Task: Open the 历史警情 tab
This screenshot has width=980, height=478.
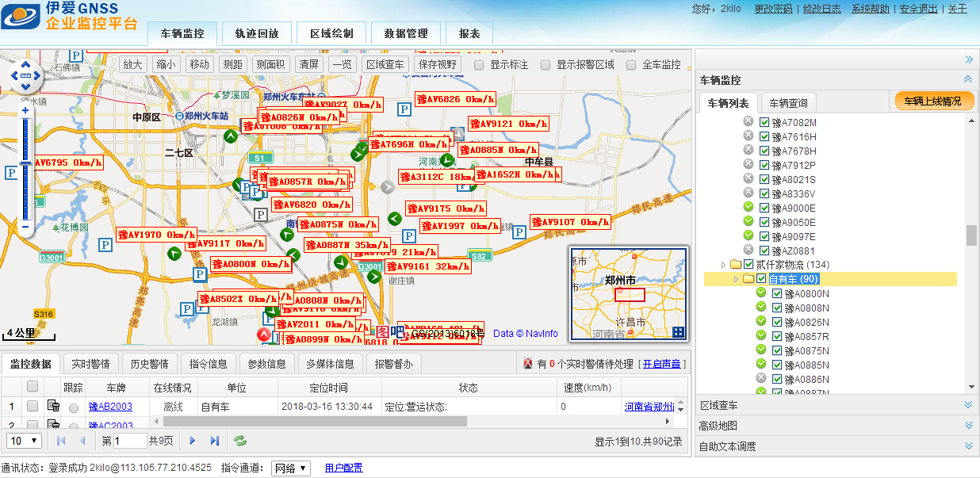Action: pyautogui.click(x=148, y=364)
